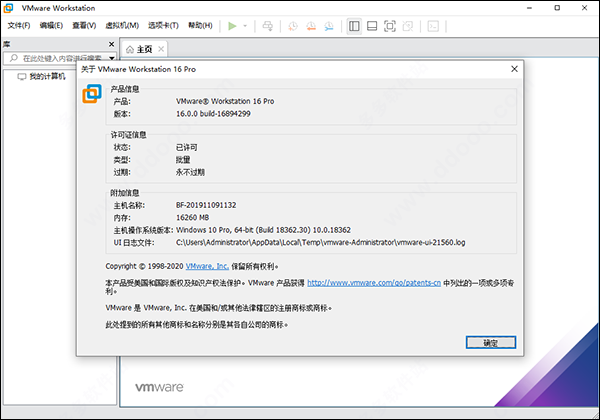Screen dimensions: 600x420
Task: Click the console view toolbar icon
Action: click(x=433, y=26)
